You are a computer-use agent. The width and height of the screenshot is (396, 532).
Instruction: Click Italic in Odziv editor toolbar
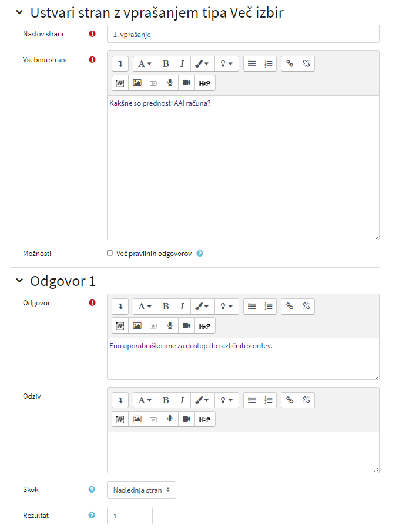tap(182, 400)
